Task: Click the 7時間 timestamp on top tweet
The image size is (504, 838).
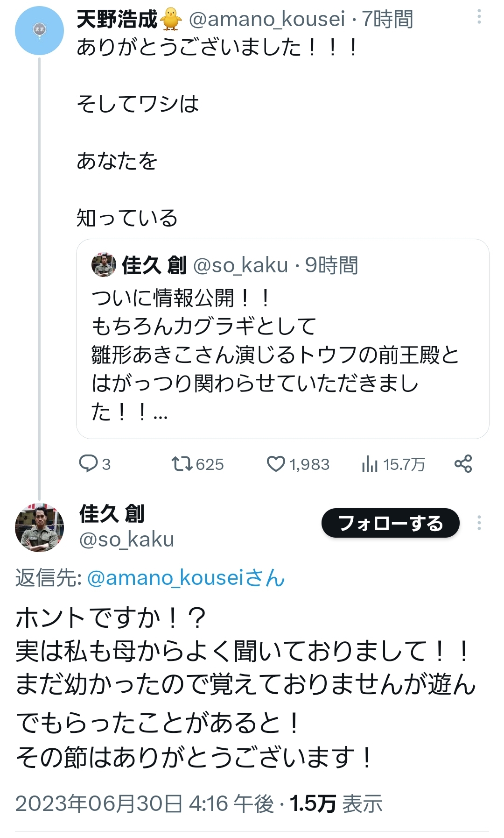Action: click(388, 20)
